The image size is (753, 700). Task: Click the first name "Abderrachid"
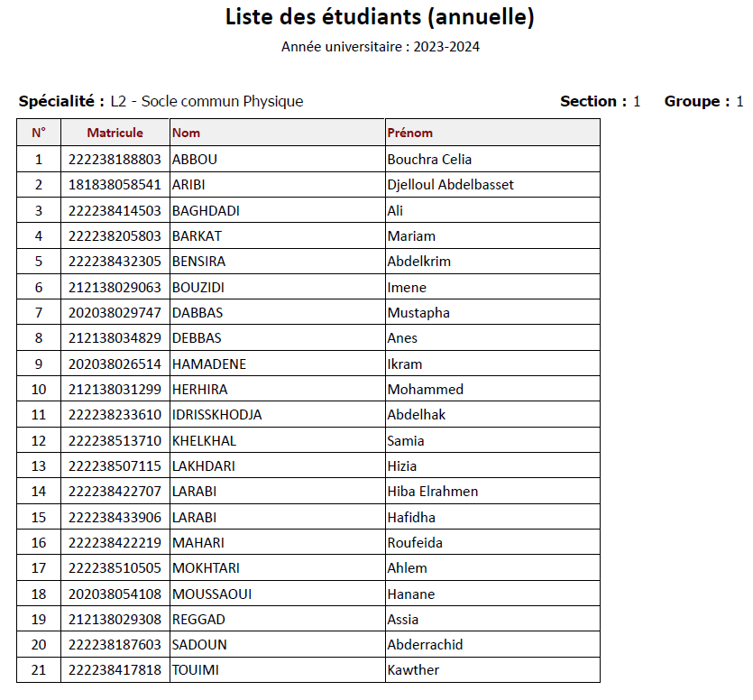point(425,645)
